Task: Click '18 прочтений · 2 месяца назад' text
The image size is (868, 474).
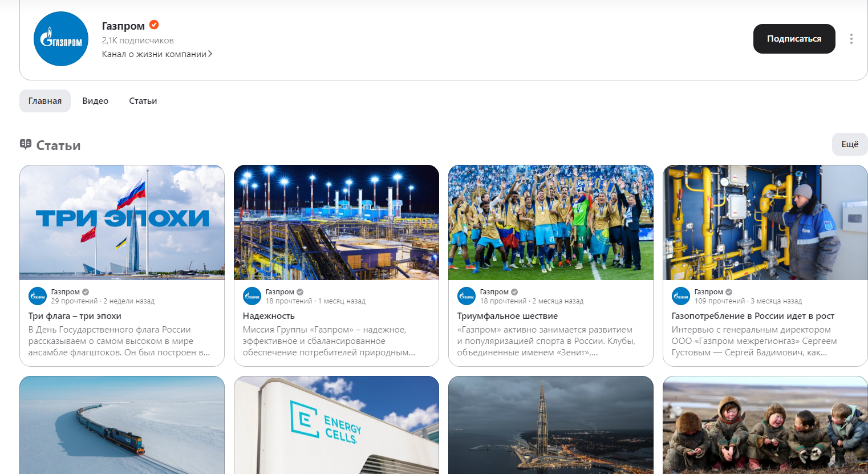Action: [x=532, y=301]
